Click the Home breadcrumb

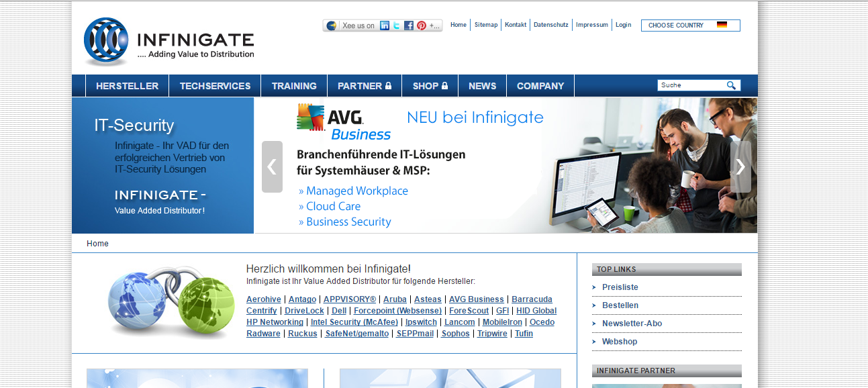[97, 244]
